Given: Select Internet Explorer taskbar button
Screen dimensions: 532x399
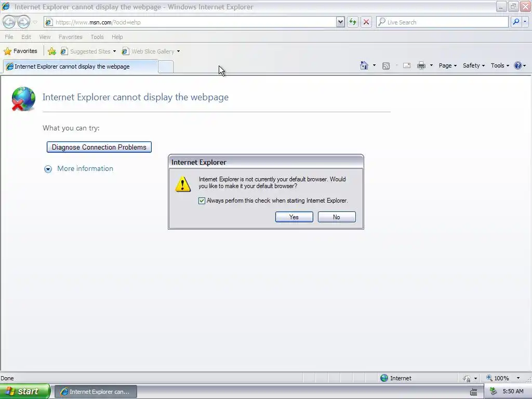Looking at the screenshot, I should coord(96,392).
